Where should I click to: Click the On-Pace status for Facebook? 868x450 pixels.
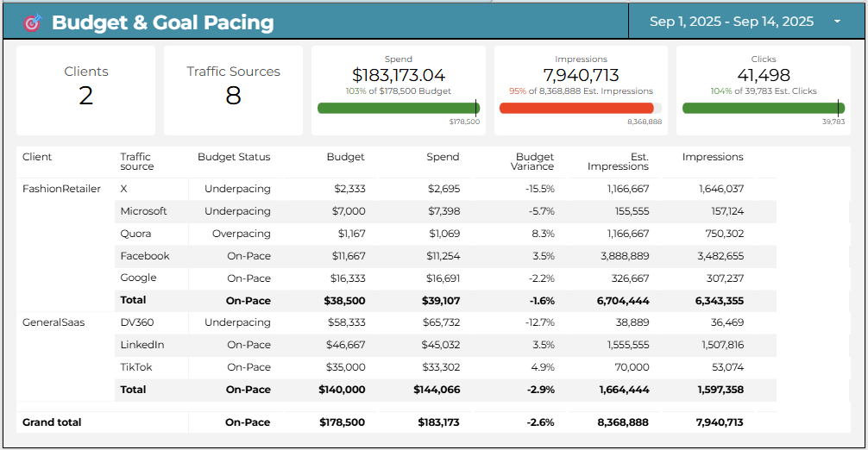point(248,256)
